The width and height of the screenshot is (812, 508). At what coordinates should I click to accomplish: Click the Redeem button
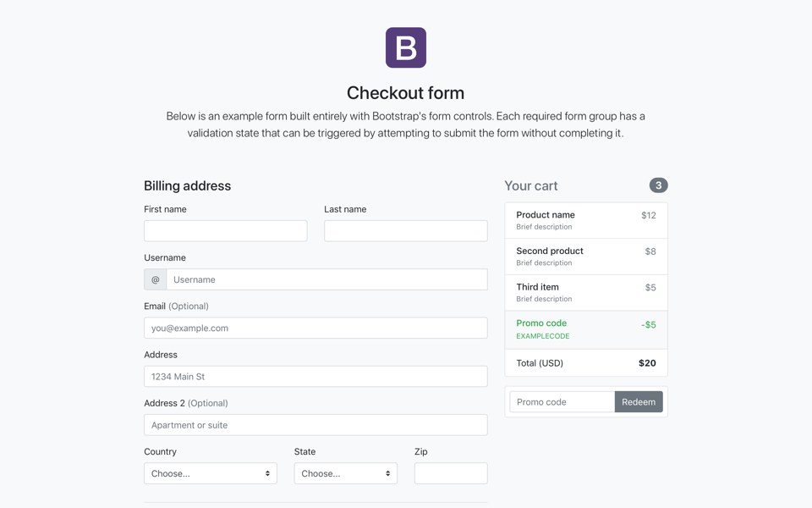tap(639, 401)
